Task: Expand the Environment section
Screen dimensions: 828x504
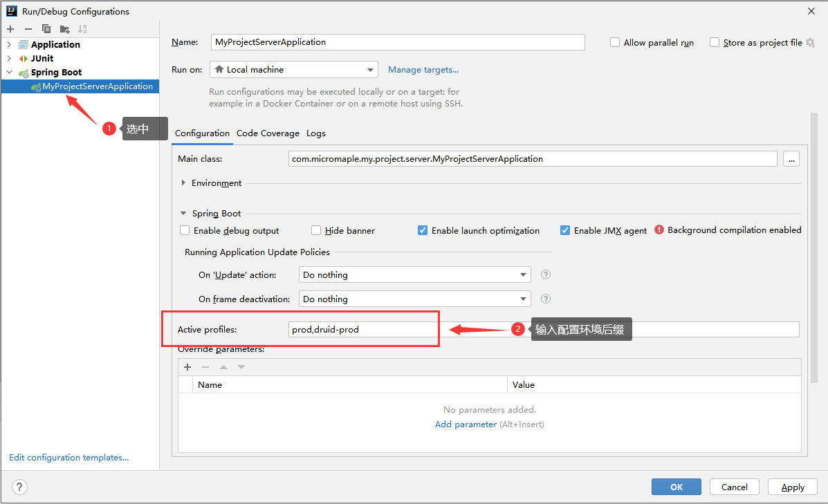Action: (x=183, y=183)
